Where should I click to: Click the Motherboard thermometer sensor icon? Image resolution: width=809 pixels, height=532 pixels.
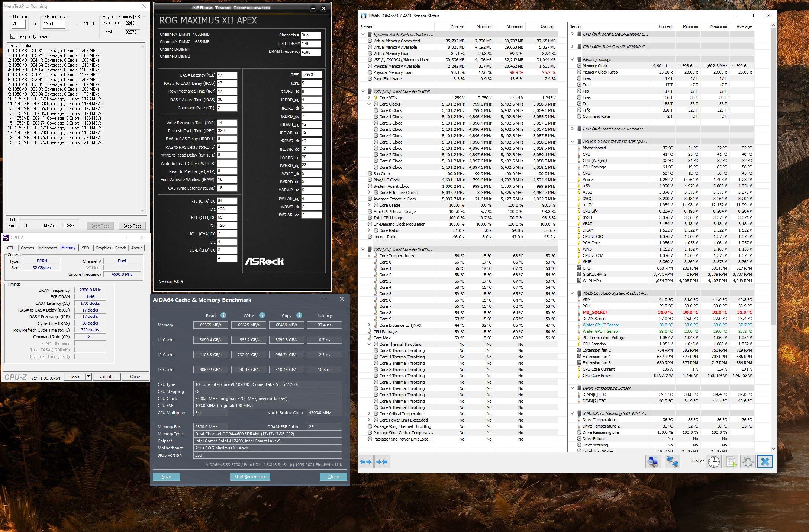[x=579, y=148]
